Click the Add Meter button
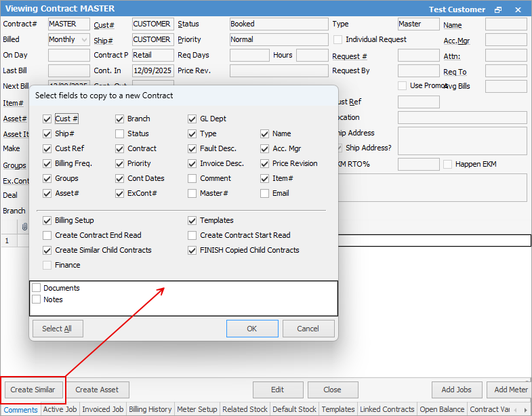The image size is (532, 416). click(510, 390)
